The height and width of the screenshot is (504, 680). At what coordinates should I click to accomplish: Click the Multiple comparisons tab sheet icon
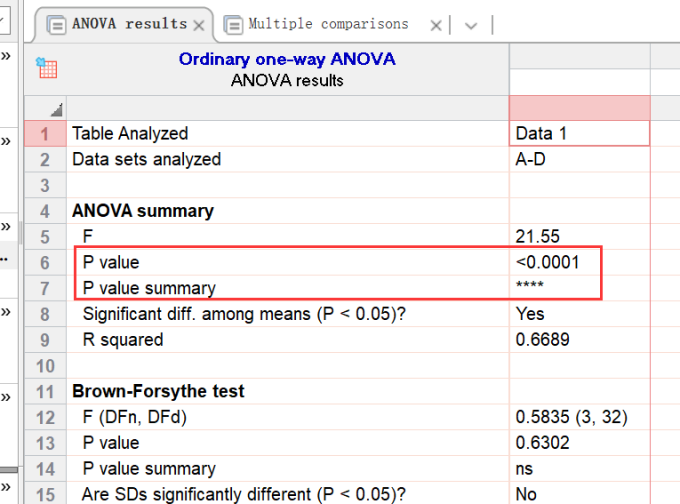click(233, 24)
